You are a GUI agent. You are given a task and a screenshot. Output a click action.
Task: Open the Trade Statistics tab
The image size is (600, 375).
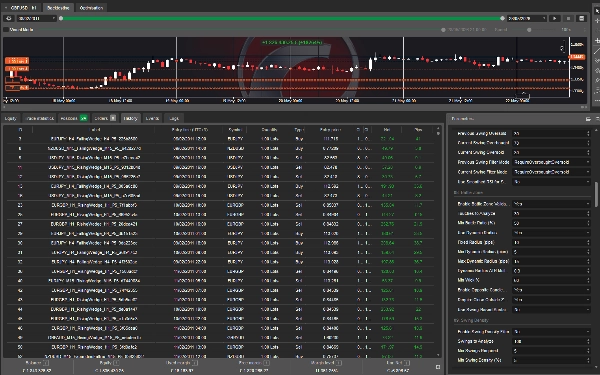point(40,118)
